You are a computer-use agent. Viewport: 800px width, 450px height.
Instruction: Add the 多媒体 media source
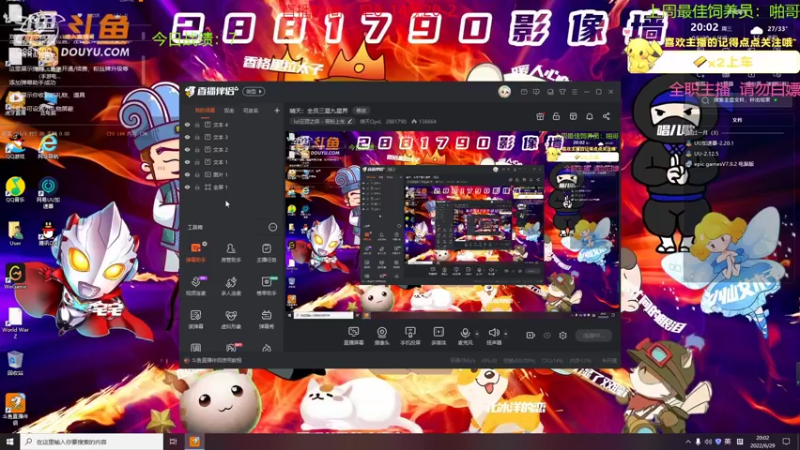tap(438, 336)
